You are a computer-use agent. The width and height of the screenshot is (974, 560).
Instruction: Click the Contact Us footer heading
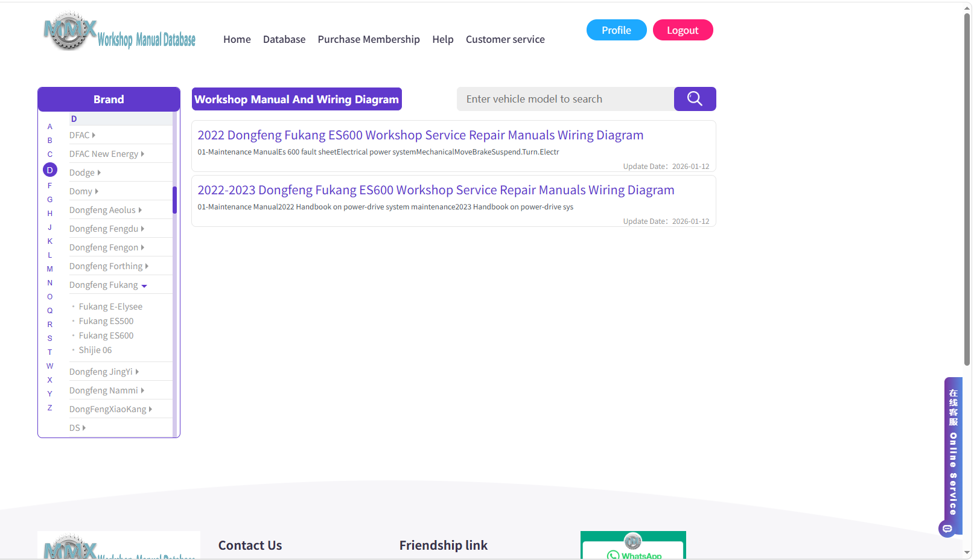(250, 546)
